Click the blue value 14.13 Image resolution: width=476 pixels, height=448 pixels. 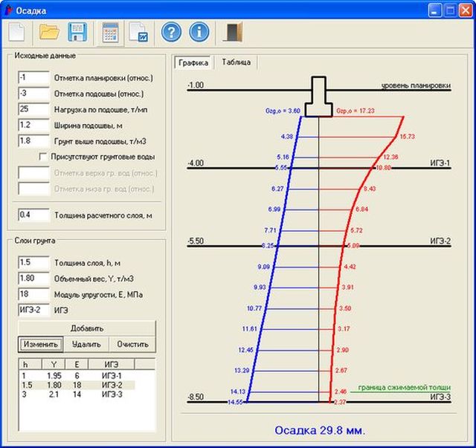[x=238, y=392]
